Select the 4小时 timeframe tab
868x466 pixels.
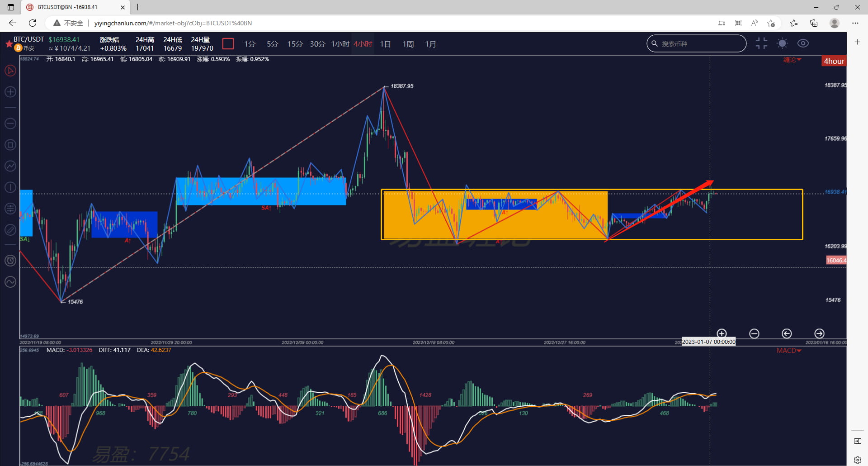pos(363,44)
